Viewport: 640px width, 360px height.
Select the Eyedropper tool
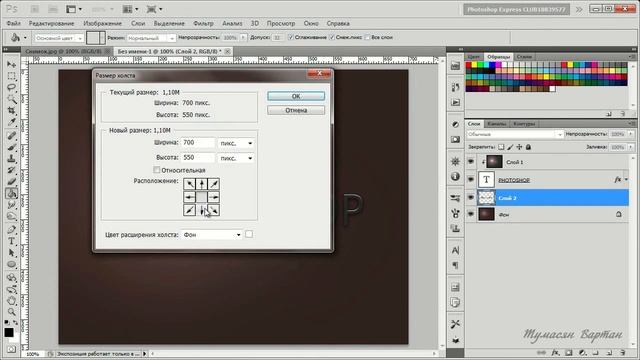[x=11, y=122]
